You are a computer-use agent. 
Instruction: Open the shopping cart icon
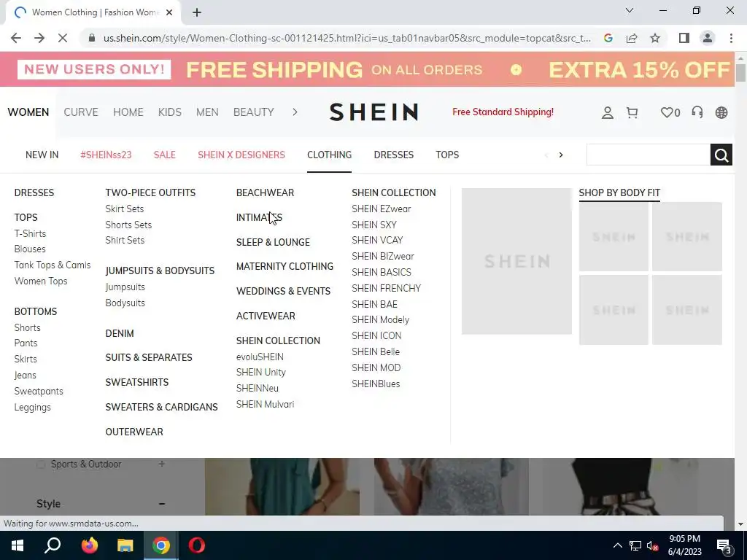632,112
